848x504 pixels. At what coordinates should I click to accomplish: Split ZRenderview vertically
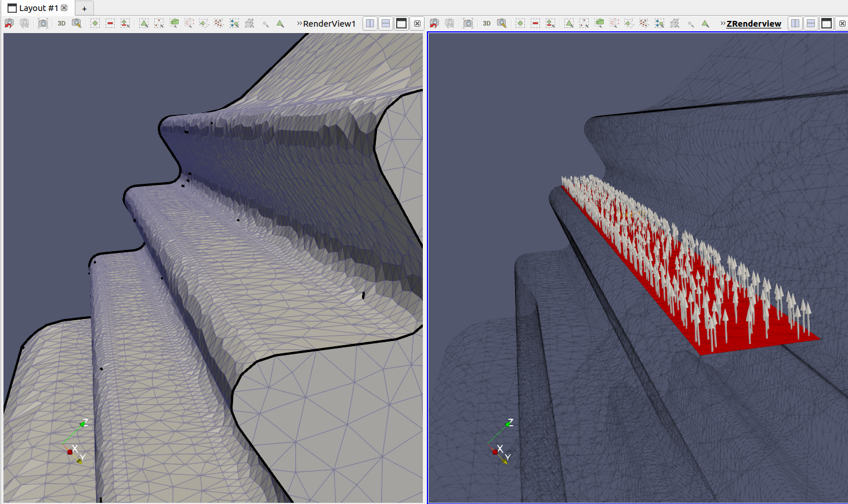coord(811,23)
